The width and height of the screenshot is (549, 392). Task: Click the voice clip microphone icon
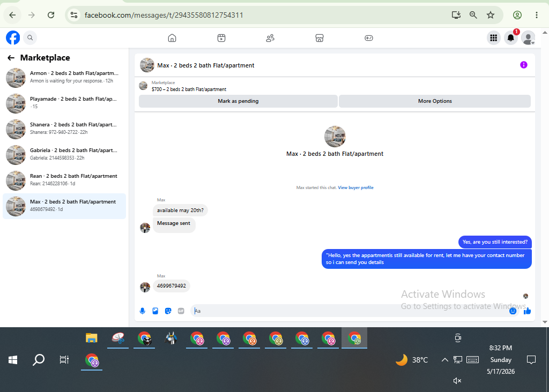pos(143,311)
